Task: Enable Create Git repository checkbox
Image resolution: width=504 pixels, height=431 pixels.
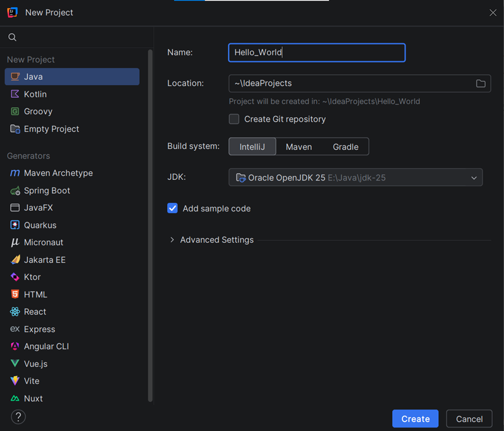Action: pyautogui.click(x=234, y=119)
